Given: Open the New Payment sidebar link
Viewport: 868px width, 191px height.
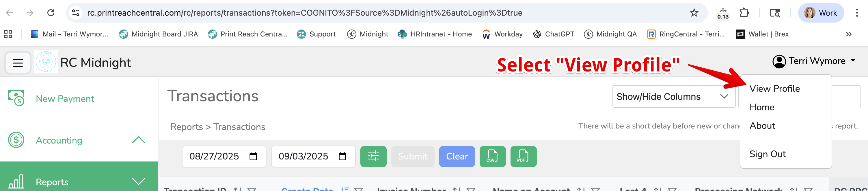Looking at the screenshot, I should pyautogui.click(x=65, y=98).
